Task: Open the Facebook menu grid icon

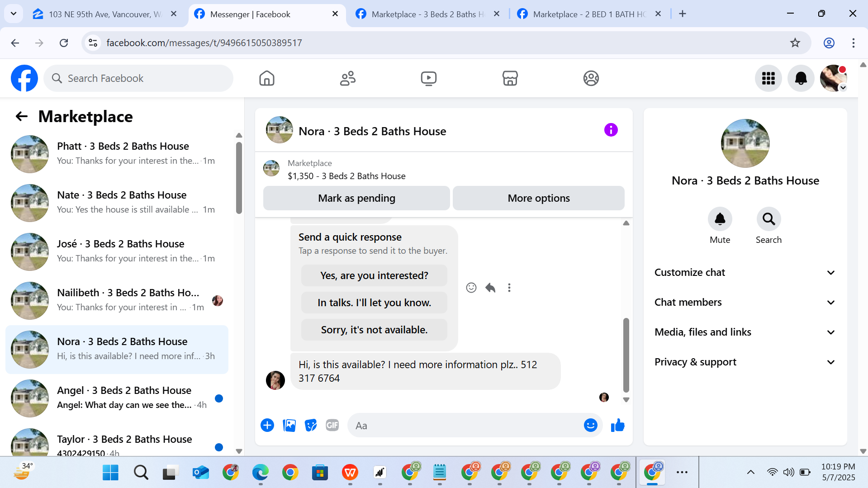Action: [768, 78]
